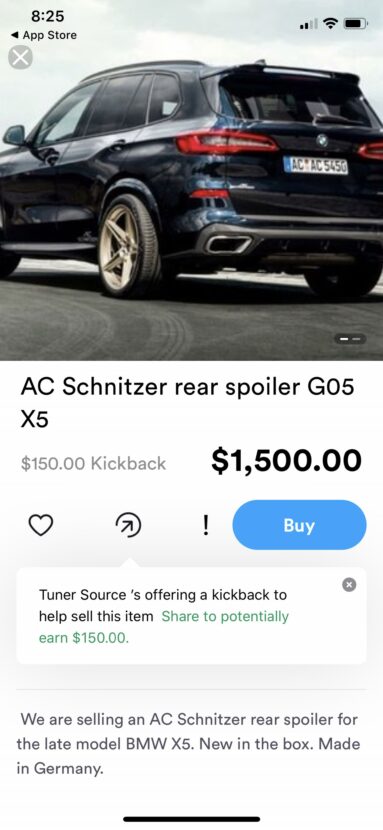The height and width of the screenshot is (830, 383).
Task: Tap the Tuner Source seller name
Action: pos(75,594)
